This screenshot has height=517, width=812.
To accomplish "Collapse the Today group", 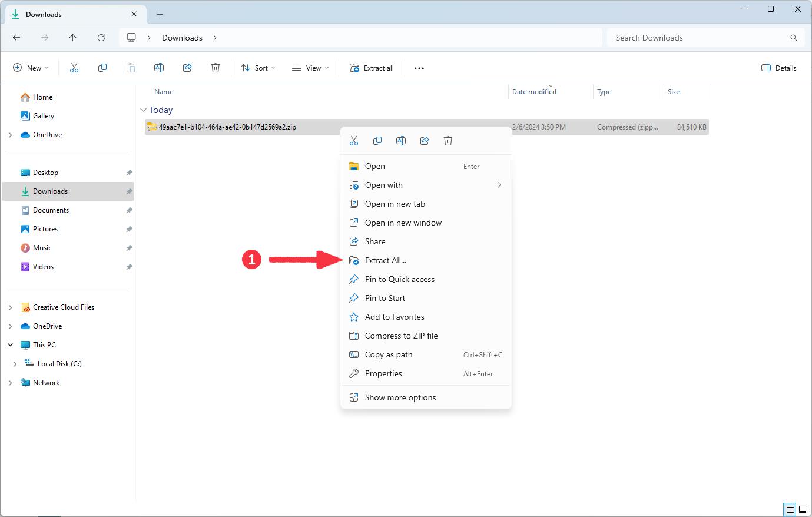I will 144,110.
